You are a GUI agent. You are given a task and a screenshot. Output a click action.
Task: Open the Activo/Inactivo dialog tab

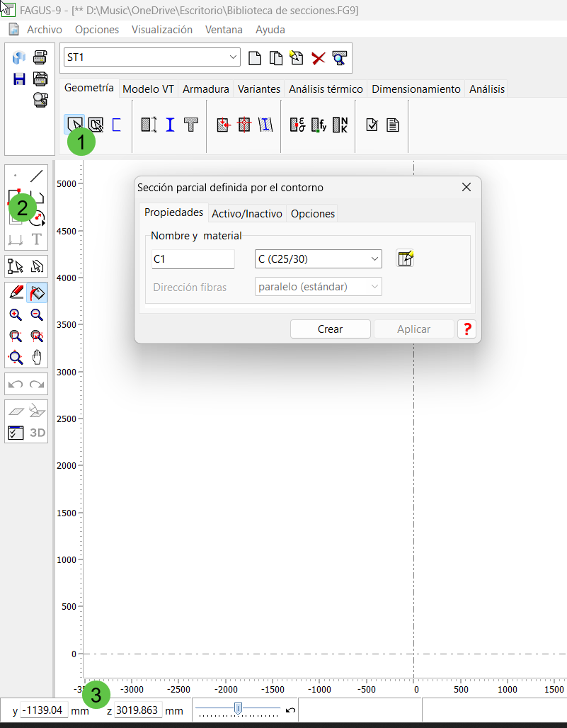[246, 213]
